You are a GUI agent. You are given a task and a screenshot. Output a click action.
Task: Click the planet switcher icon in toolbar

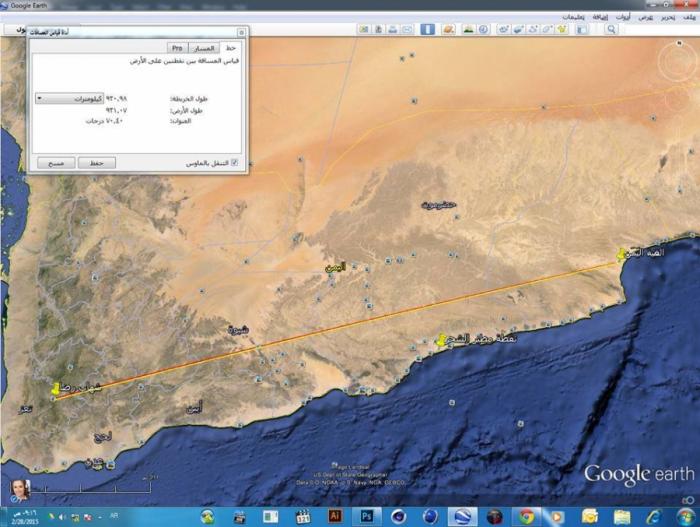447,30
